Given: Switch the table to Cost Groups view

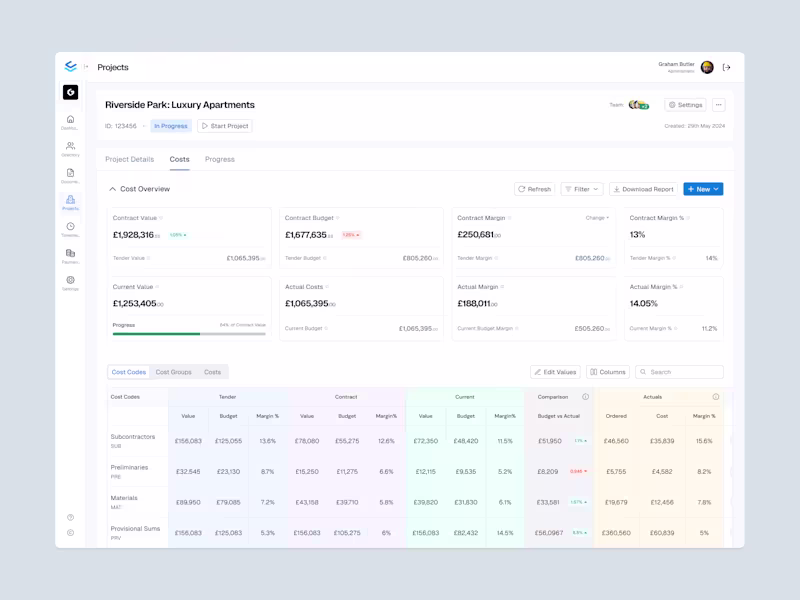Looking at the screenshot, I should [x=174, y=371].
